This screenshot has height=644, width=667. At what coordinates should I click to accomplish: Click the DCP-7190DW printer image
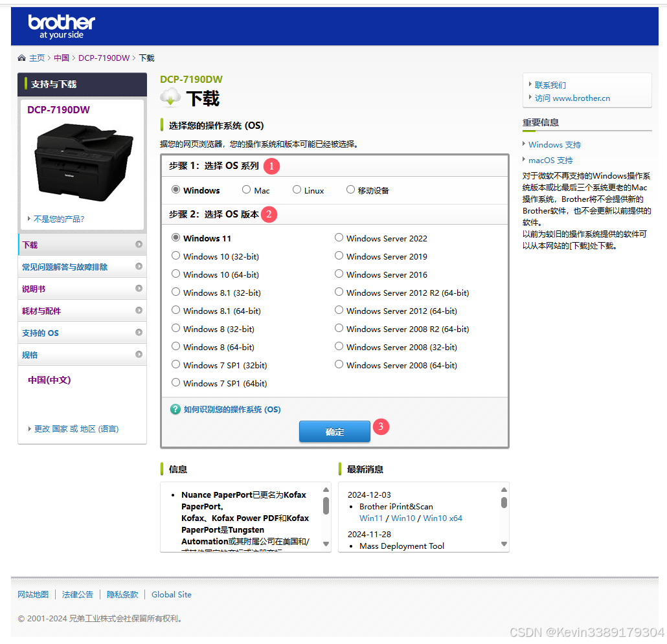(x=84, y=162)
